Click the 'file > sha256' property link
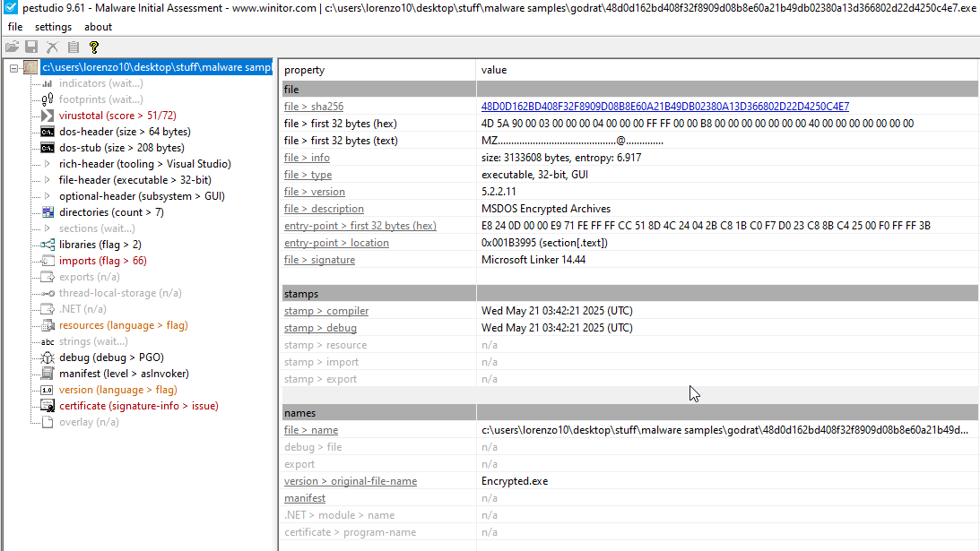This screenshot has height=551, width=980. point(314,107)
